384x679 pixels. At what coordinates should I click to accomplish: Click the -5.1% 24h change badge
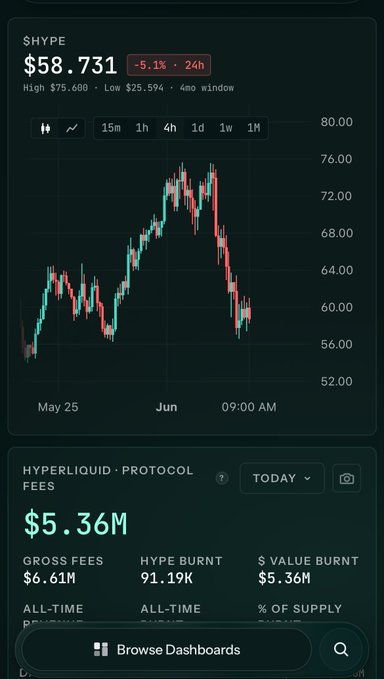point(169,65)
